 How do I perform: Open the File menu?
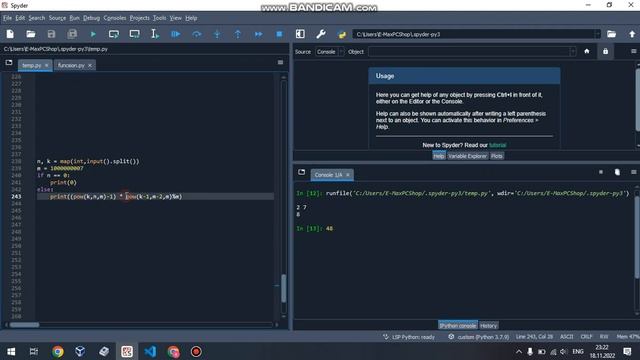[x=7, y=18]
